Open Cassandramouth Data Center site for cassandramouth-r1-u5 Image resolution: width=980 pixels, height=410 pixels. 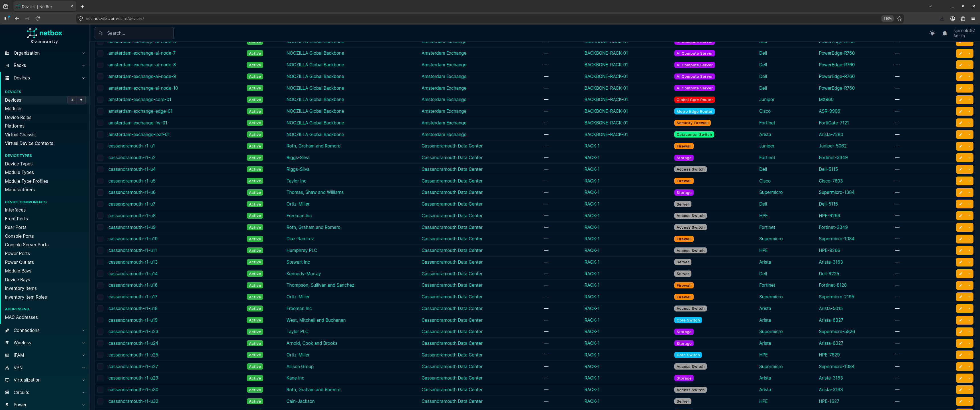452,181
